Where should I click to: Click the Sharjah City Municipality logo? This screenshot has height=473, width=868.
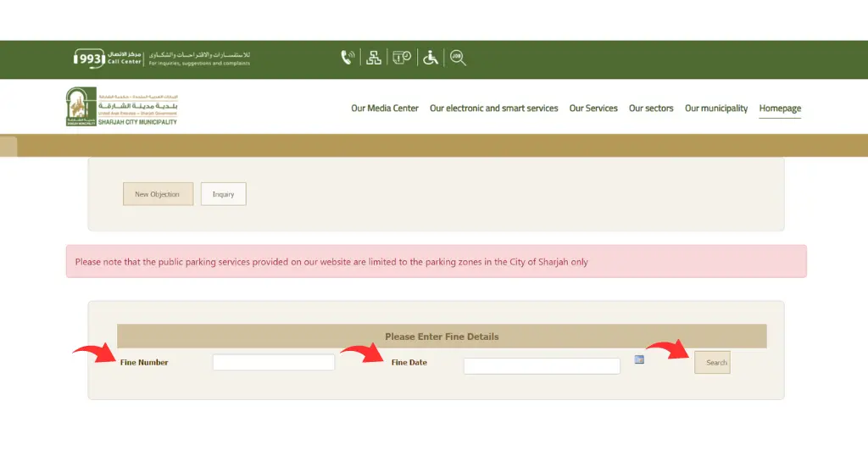[122, 106]
